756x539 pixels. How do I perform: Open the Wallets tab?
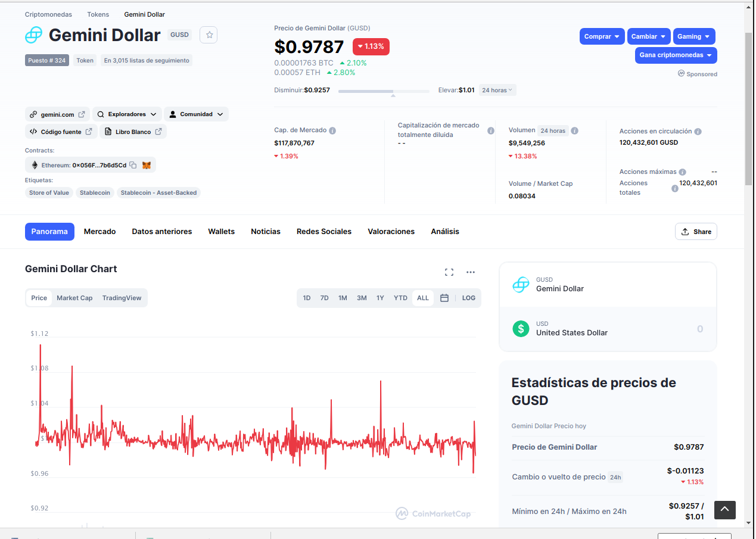(222, 232)
